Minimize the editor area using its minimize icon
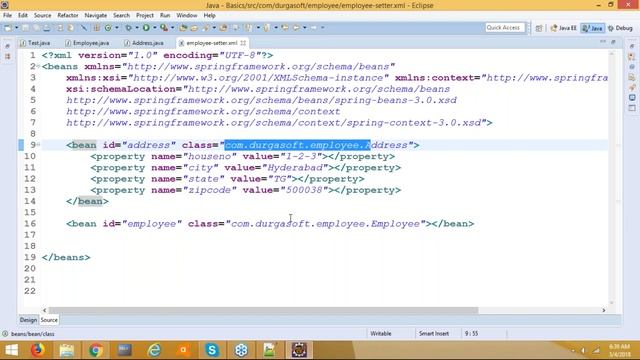The width and height of the screenshot is (640, 360). pos(603,42)
